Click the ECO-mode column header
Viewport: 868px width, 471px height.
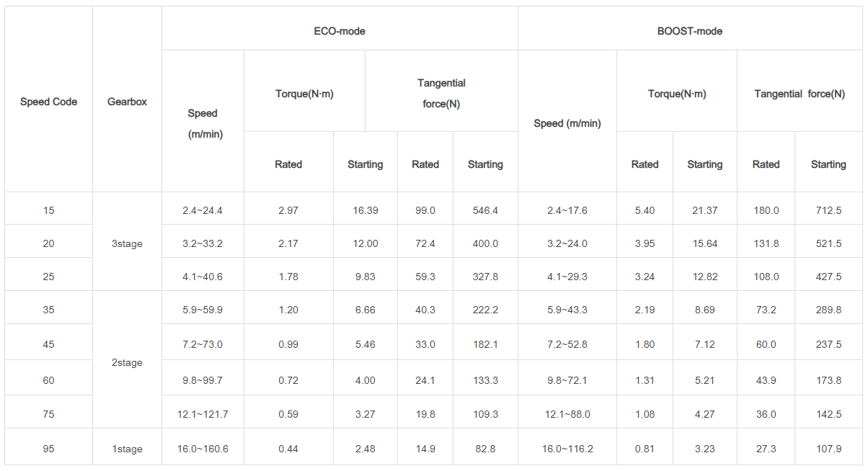coord(340,31)
